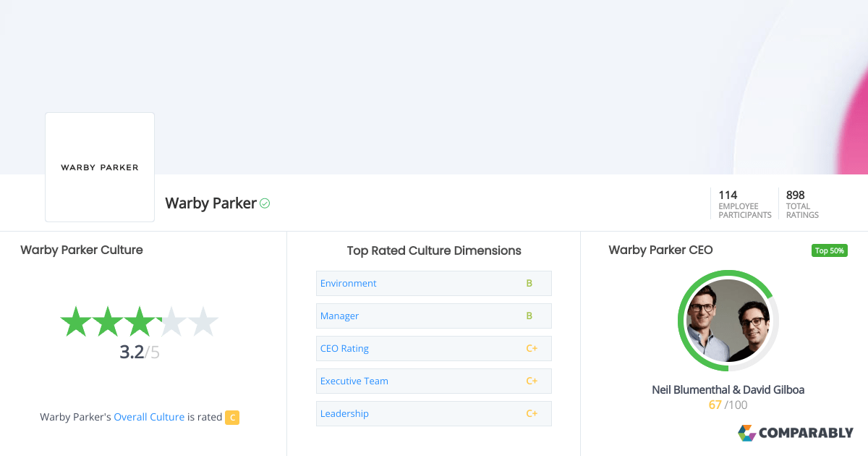Click the green verified checkmark icon

click(x=265, y=203)
